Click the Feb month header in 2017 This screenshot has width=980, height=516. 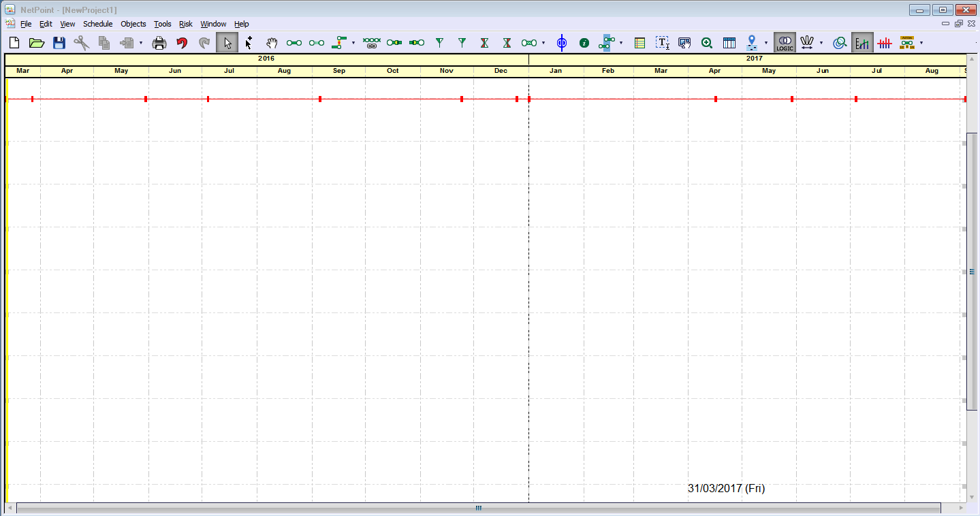tap(608, 71)
